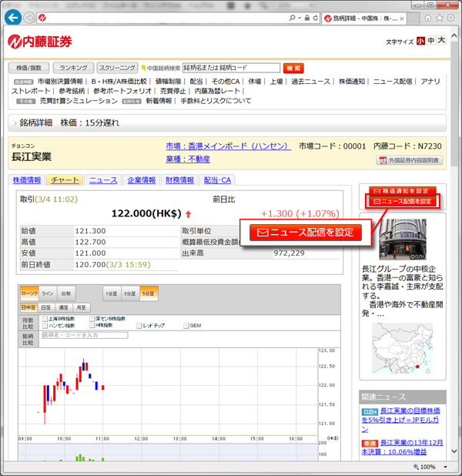462x476 pixels.
Task: Switch to チャート tab
Action: 65,180
